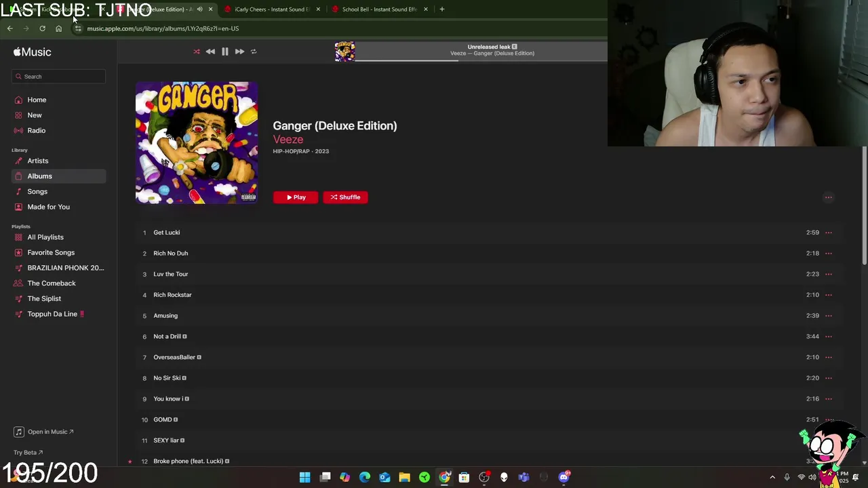Open the Home page

point(37,100)
